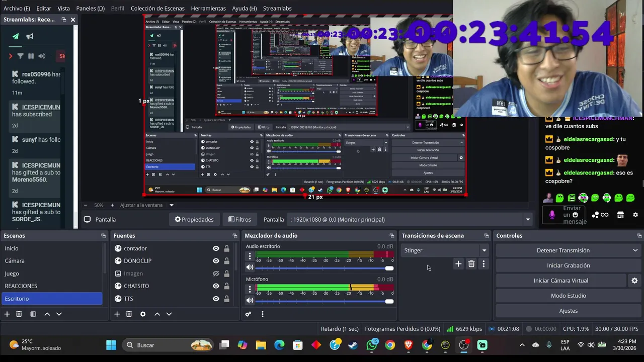644x362 pixels.
Task: Pause the Streamlabs alert queue
Action: tap(31, 56)
